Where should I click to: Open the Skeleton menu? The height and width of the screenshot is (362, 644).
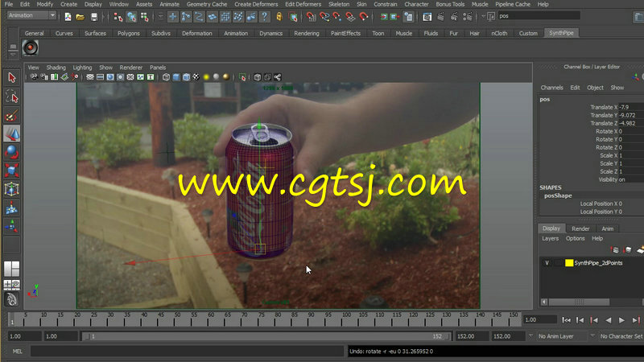pyautogui.click(x=338, y=4)
